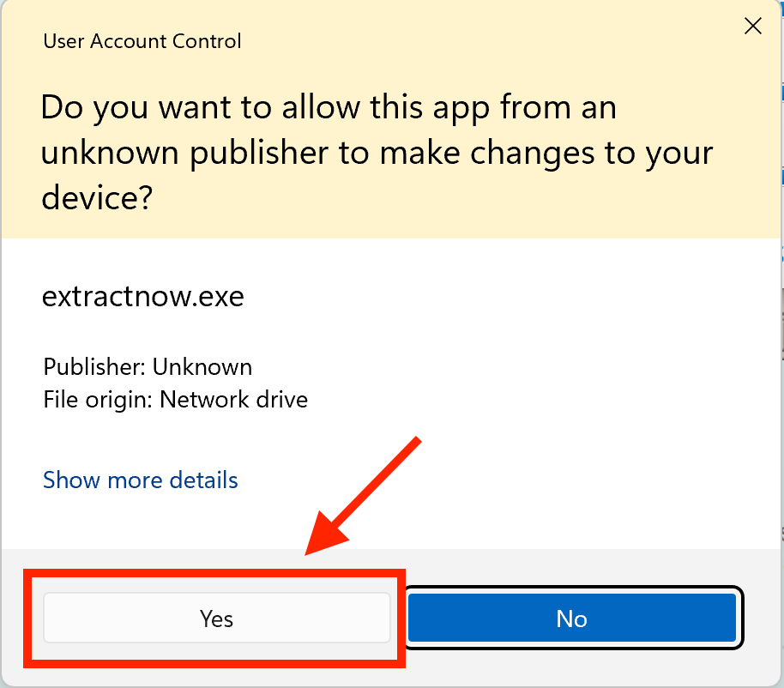Screen dimensions: 784x688
Task: Confirm the unknown publisher prompt with Yes
Action: click(x=217, y=618)
